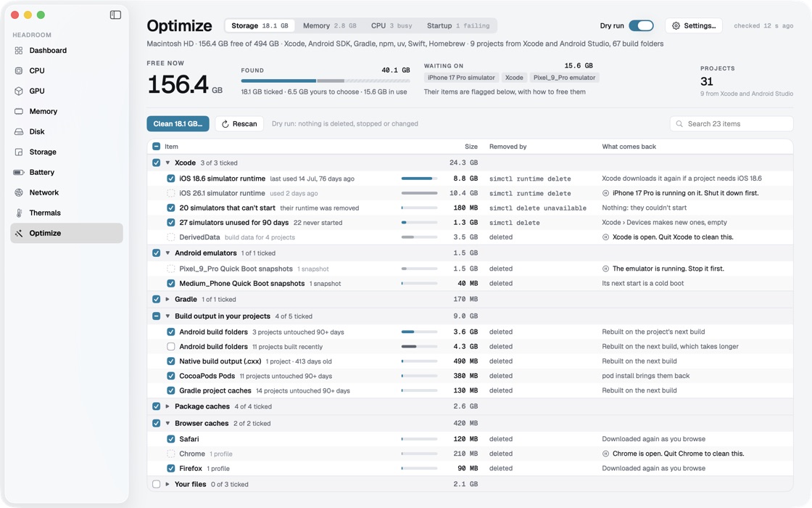812x508 pixels.
Task: Switch to the CPU tab
Action: point(391,25)
